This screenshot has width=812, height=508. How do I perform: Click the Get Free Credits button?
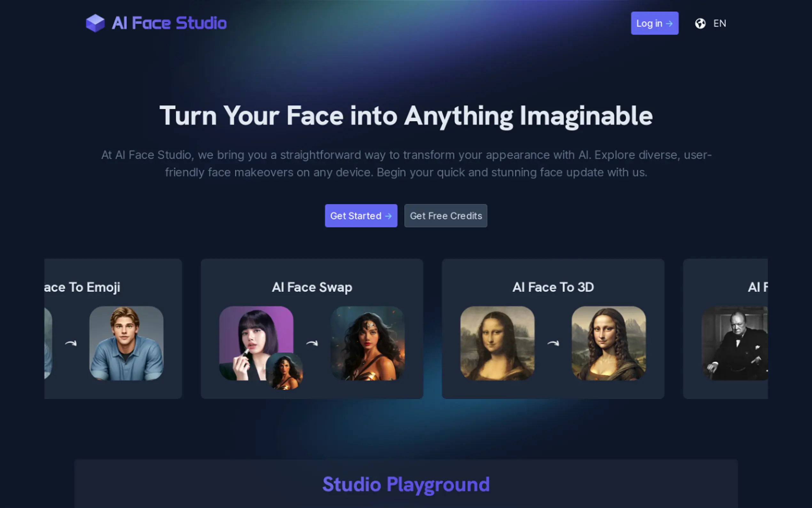click(445, 216)
